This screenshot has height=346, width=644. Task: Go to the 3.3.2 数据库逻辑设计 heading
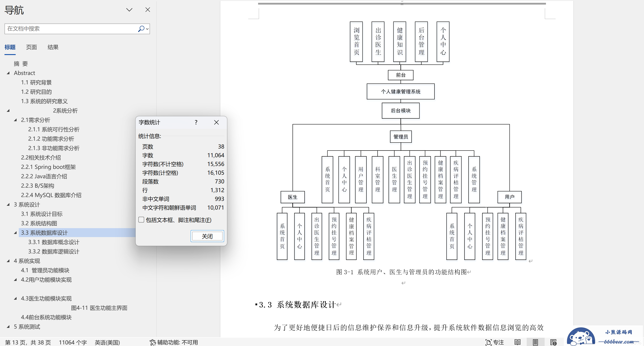pos(54,252)
